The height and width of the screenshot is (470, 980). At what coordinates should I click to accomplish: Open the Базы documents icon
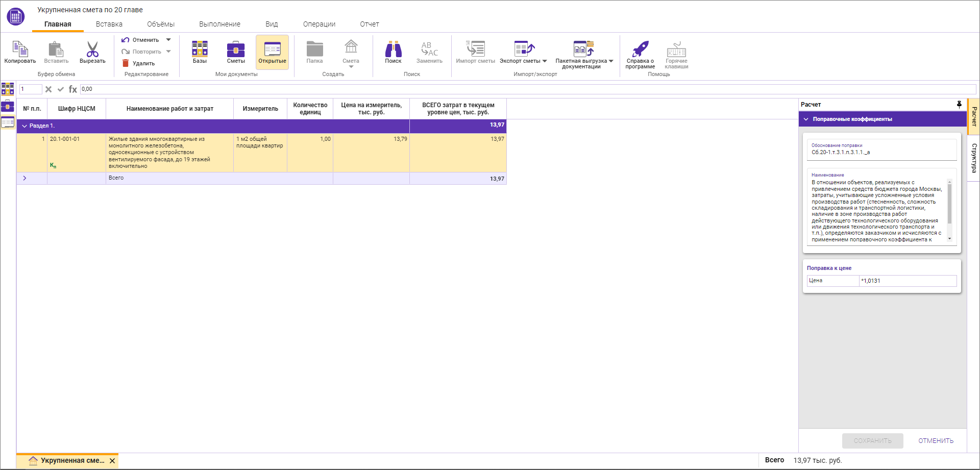tap(200, 49)
